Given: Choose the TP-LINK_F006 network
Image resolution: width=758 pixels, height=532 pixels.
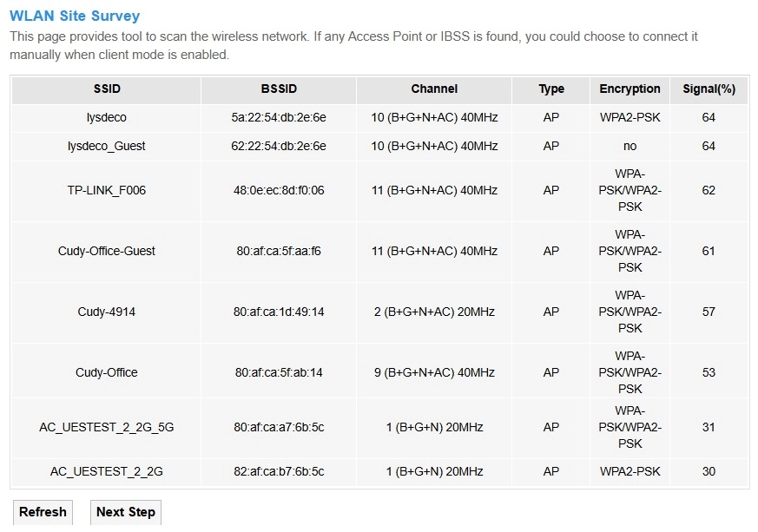Looking at the screenshot, I should (x=107, y=190).
